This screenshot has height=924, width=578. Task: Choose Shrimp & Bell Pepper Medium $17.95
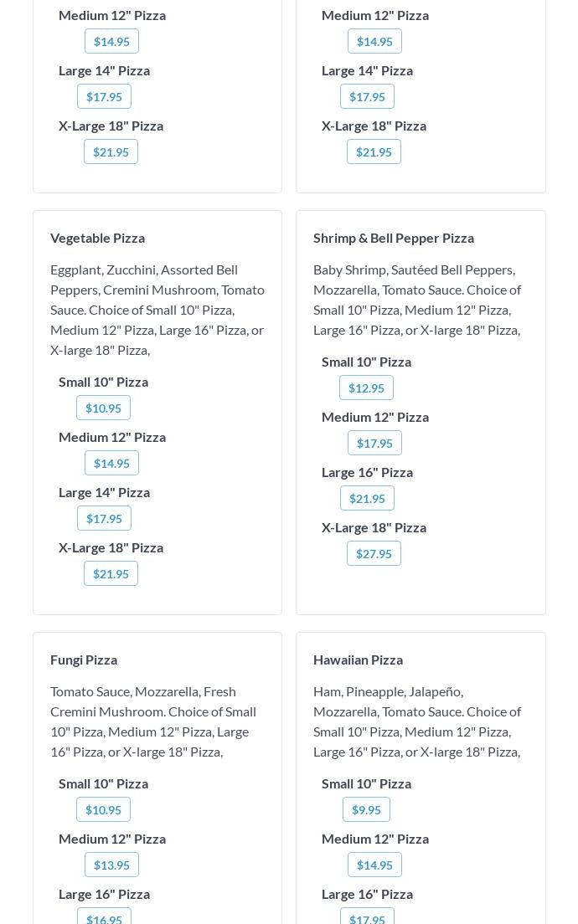click(x=374, y=443)
